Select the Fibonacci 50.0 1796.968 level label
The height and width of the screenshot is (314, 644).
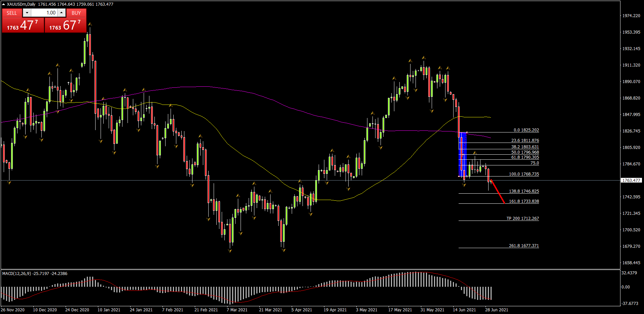pos(525,152)
